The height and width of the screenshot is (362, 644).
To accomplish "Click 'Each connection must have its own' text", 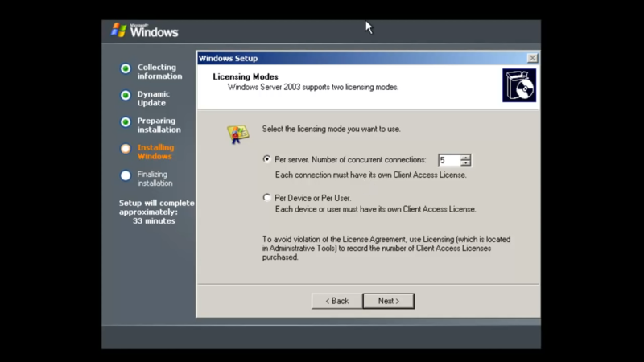I will pyautogui.click(x=370, y=175).
